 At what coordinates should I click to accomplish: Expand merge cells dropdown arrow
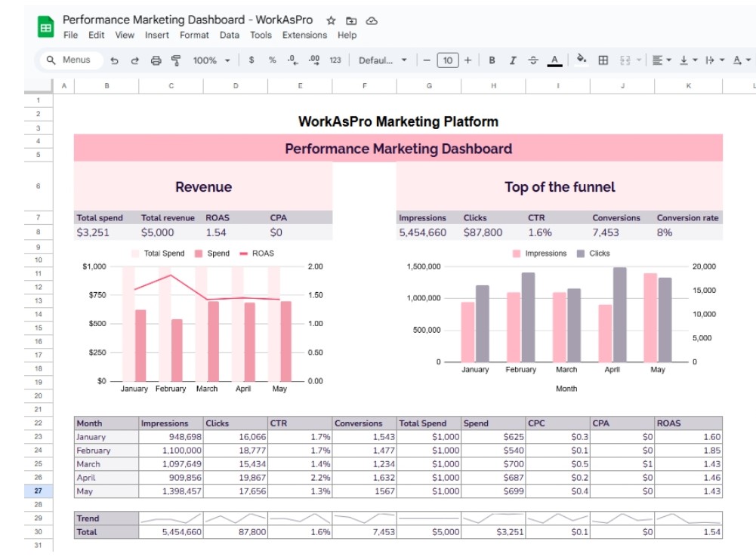point(639,60)
